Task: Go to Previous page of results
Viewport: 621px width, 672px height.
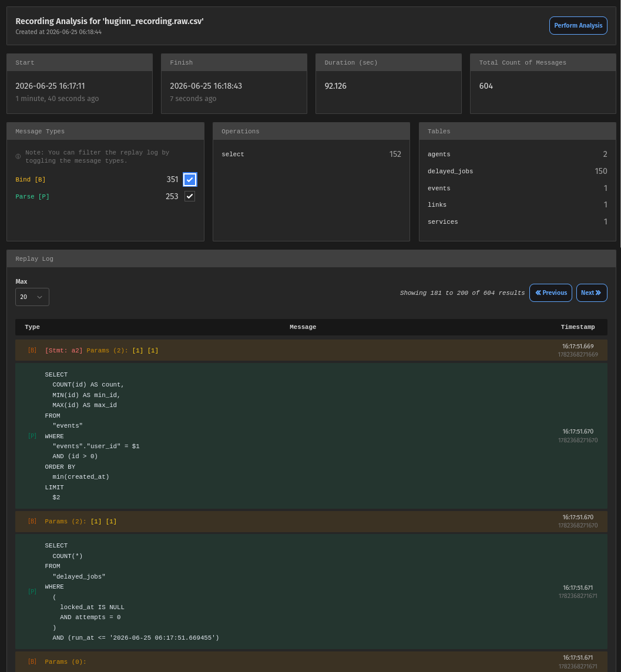Action: 550,293
